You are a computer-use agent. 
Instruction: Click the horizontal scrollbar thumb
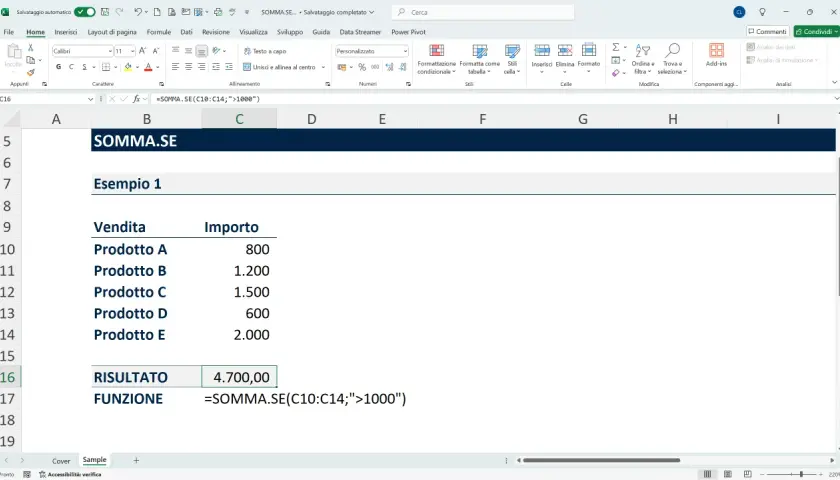pos(602,460)
